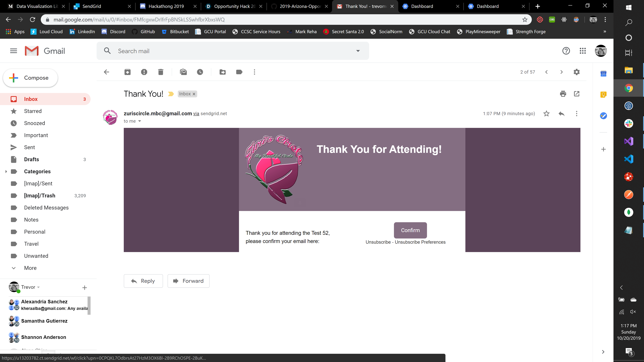Expand recipient details next to 'to me'

[x=140, y=121]
